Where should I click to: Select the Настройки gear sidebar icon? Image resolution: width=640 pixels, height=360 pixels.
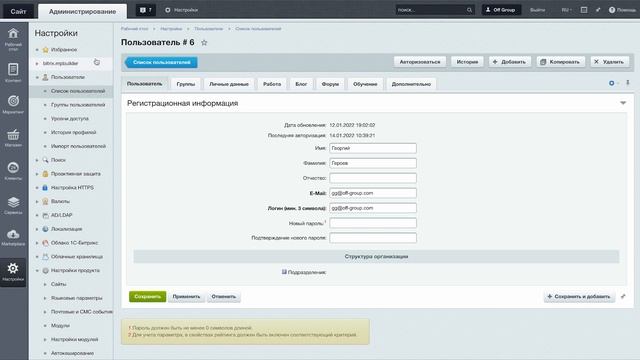coord(13,272)
